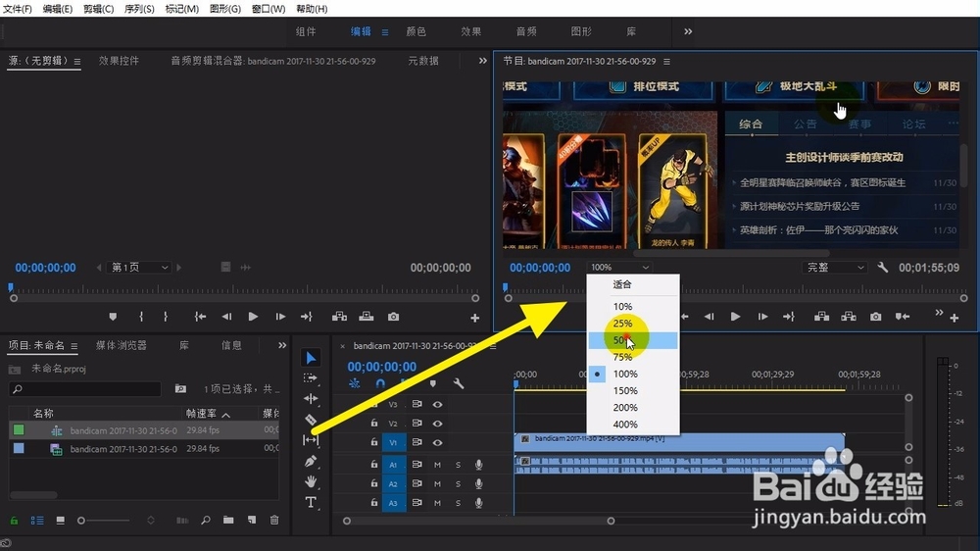
Task: Toggle lock on track A1
Action: coord(373,465)
